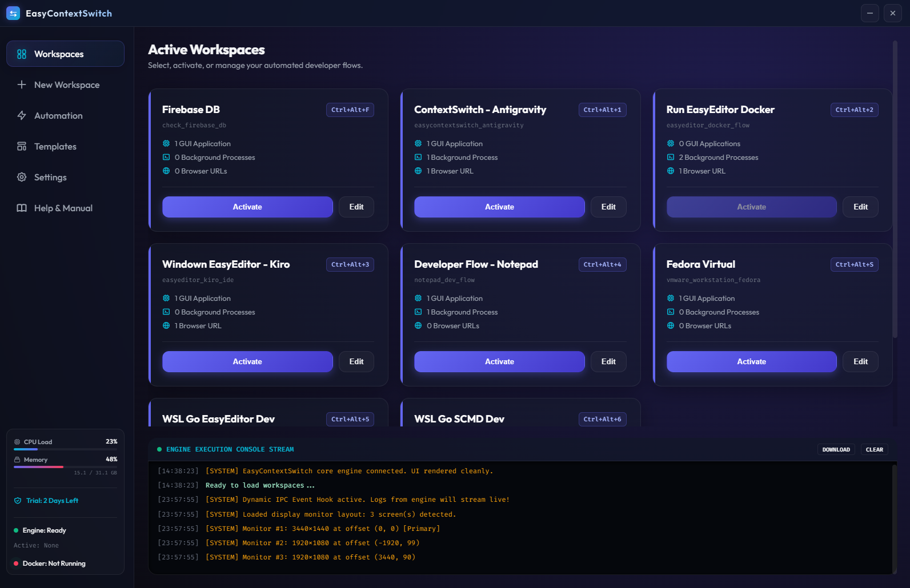Activate the Run EasyEditor Docker workspace
The width and height of the screenshot is (910, 588).
(x=751, y=207)
